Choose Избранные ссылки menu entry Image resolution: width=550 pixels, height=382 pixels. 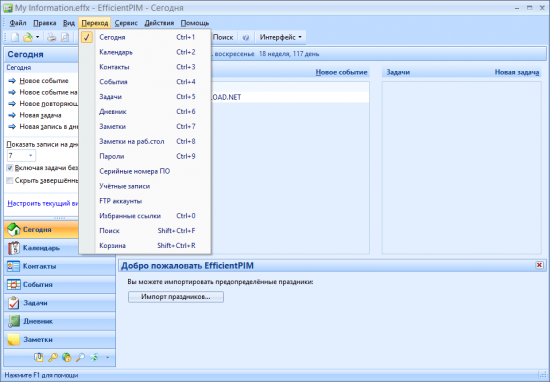point(145,216)
